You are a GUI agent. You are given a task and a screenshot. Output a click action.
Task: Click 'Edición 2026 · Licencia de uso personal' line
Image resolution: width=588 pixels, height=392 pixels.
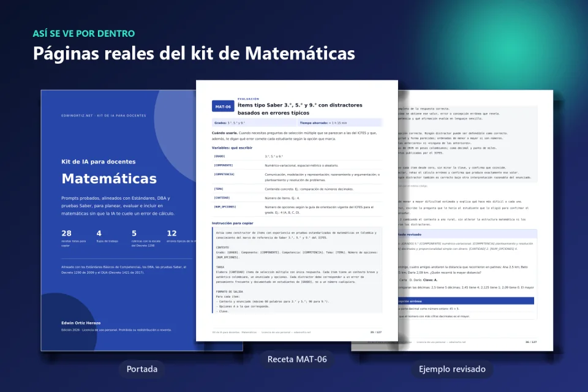[116, 330]
